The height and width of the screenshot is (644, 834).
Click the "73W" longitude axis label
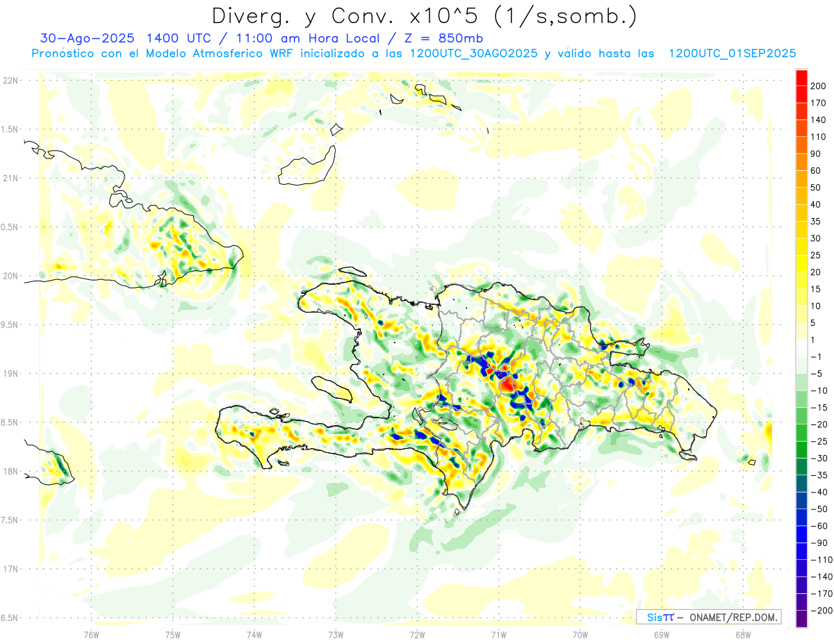(336, 634)
